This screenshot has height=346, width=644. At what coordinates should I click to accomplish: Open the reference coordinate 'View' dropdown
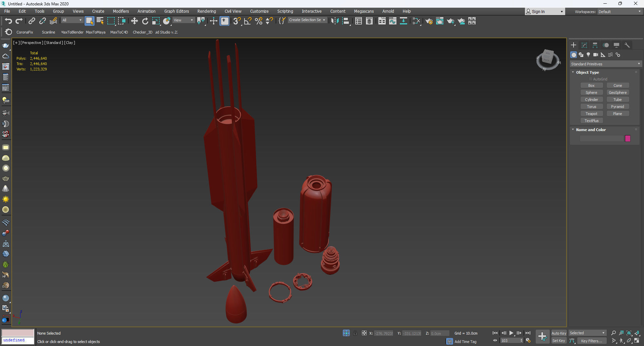tap(183, 20)
